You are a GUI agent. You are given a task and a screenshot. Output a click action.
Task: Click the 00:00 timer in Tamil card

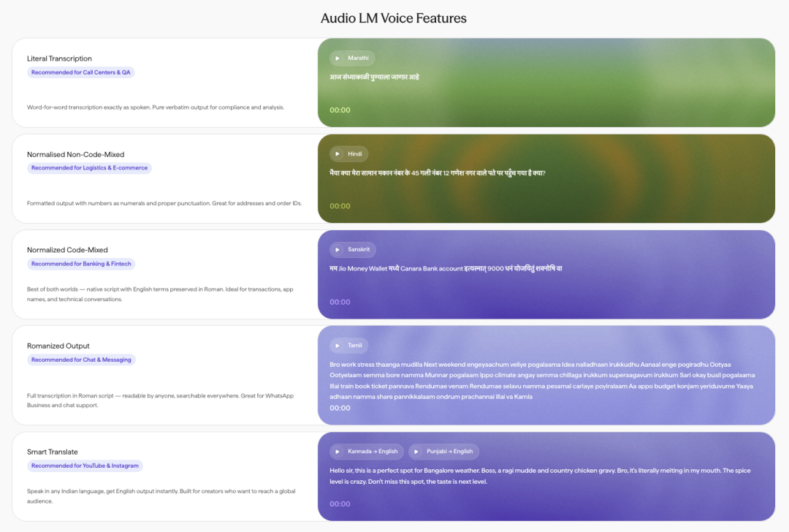point(340,408)
